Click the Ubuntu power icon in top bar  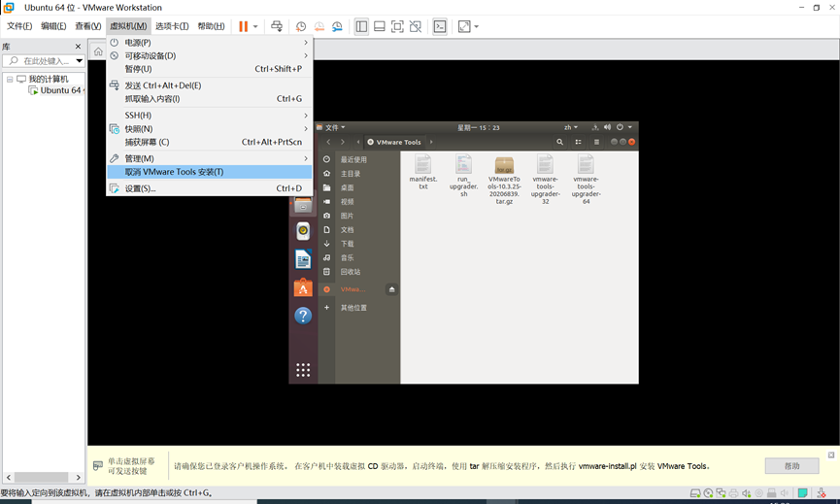(620, 127)
